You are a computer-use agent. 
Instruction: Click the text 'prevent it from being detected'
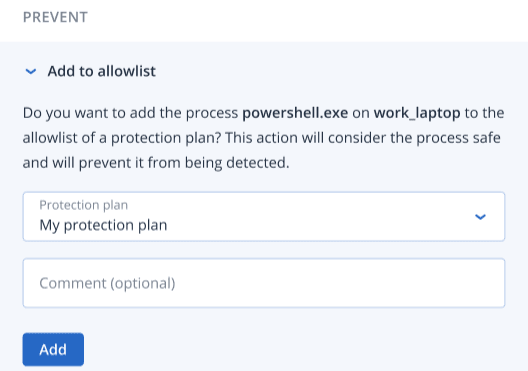point(184,163)
